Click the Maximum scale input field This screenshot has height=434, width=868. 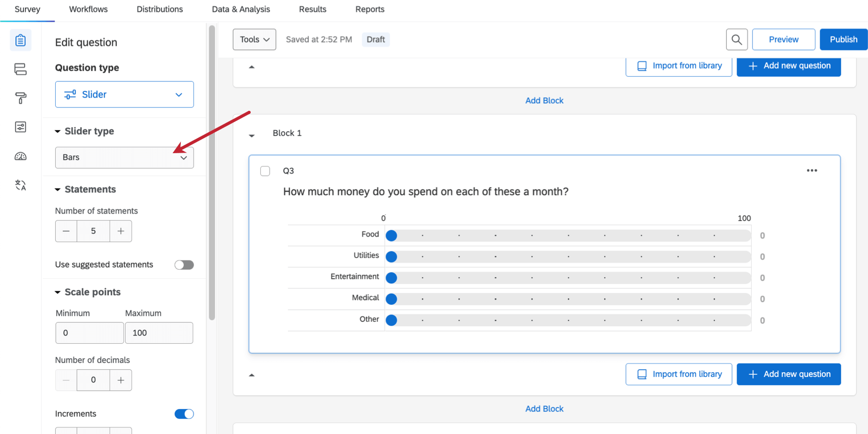coord(159,333)
